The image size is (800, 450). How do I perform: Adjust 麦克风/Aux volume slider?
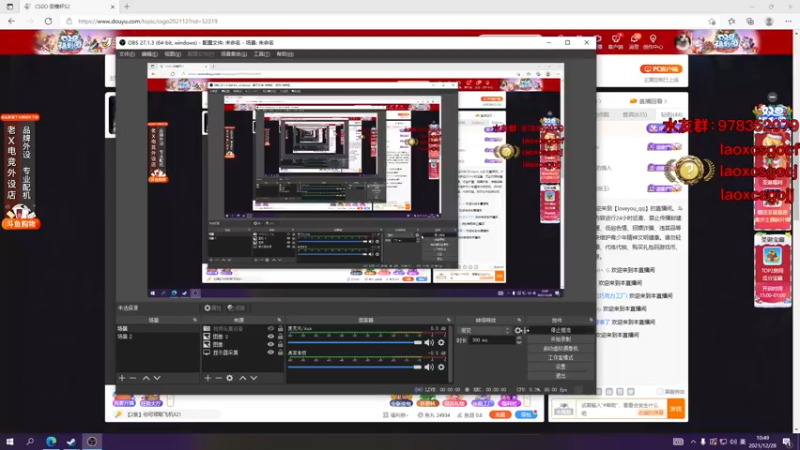355,342
